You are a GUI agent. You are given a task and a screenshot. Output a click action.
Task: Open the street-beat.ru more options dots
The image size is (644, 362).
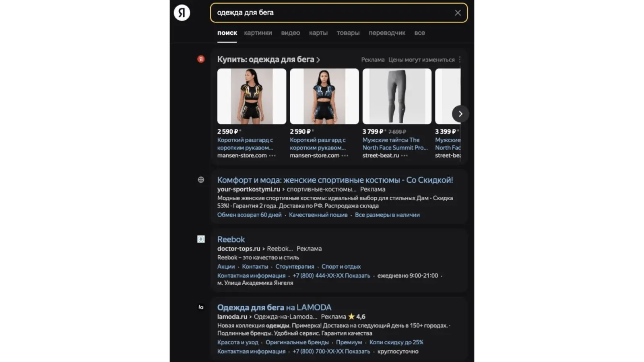pyautogui.click(x=405, y=156)
